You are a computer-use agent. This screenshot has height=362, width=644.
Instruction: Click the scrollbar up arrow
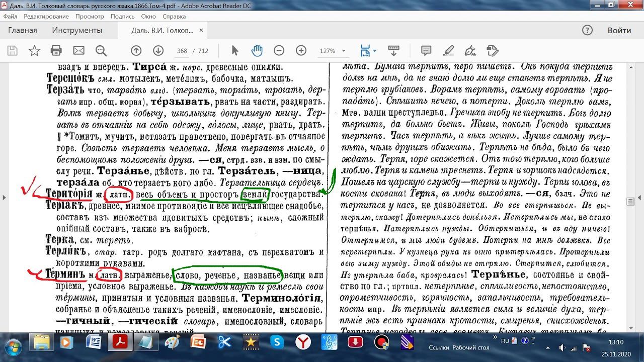[x=630, y=67]
